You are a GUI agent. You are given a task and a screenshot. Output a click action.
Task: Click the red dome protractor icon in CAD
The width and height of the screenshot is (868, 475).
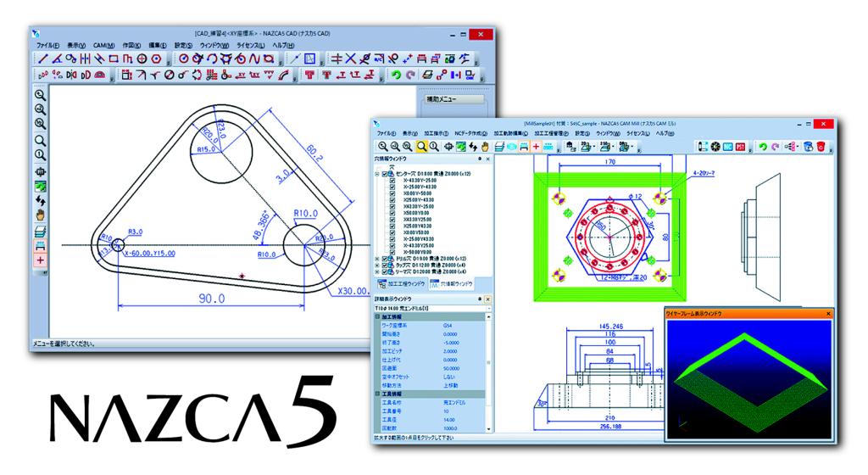tap(100, 75)
